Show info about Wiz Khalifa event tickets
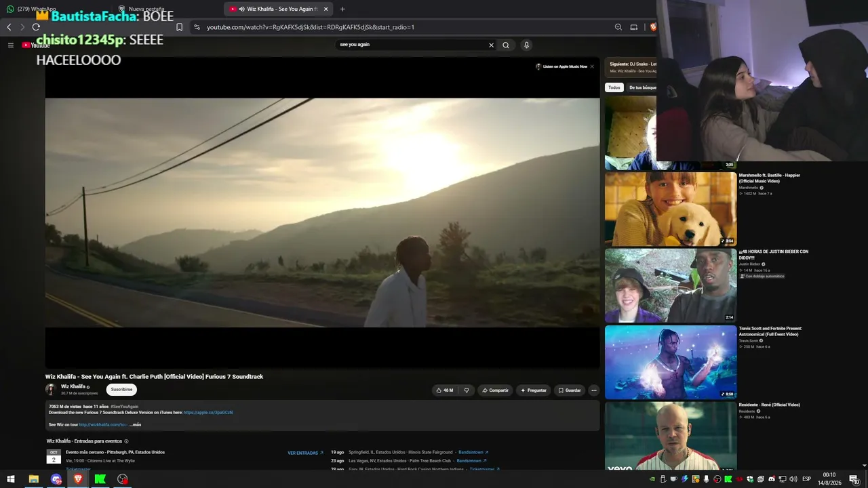 click(126, 441)
